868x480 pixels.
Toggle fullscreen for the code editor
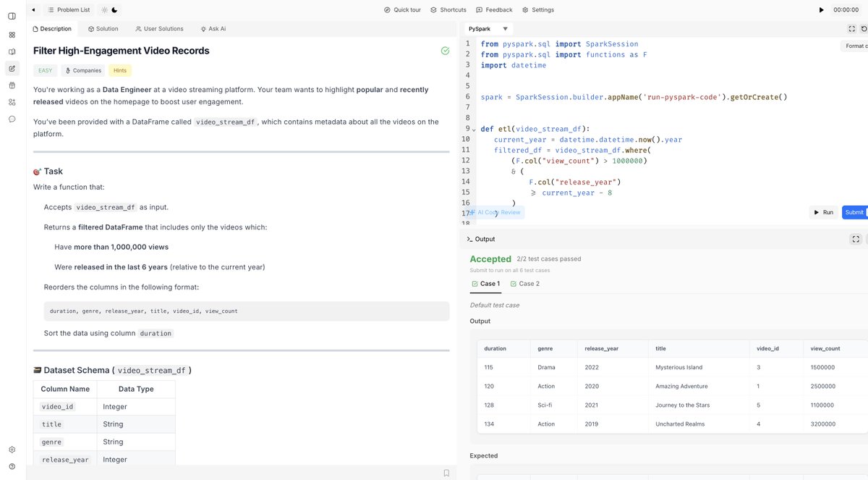click(x=851, y=29)
